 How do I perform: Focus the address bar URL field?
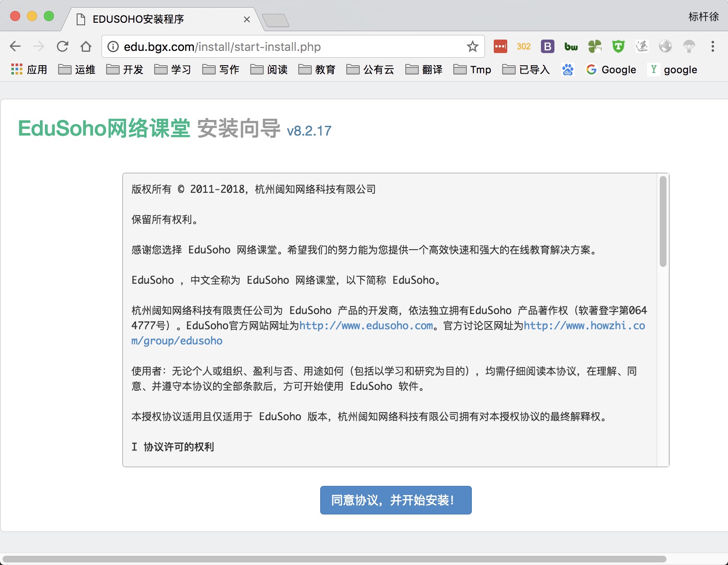coord(293,46)
